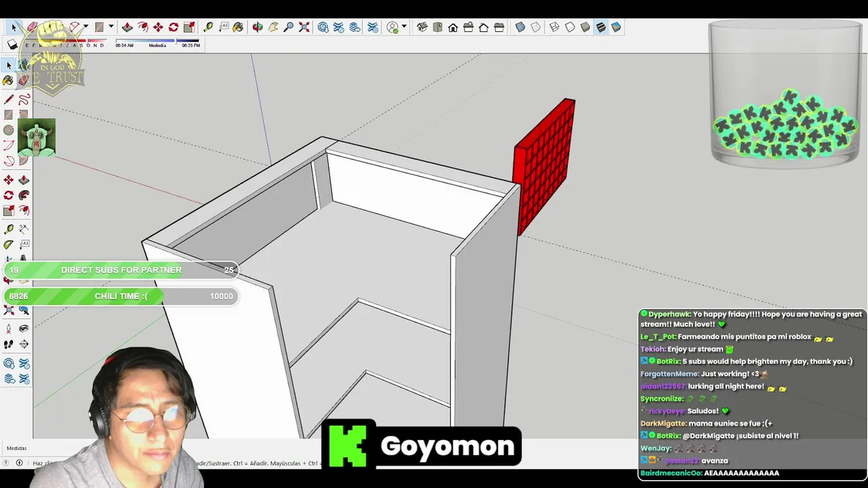Enable Monochrome face style
The height and width of the screenshot is (488, 868).
click(616, 27)
